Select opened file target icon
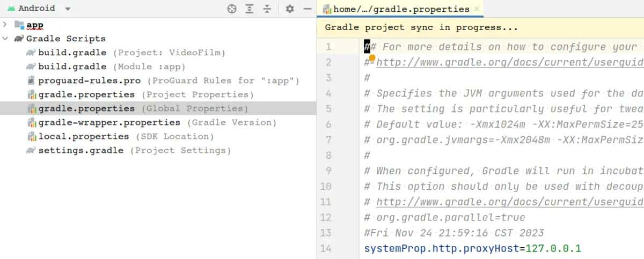Viewport: 644px width, 259px height. pyautogui.click(x=232, y=9)
